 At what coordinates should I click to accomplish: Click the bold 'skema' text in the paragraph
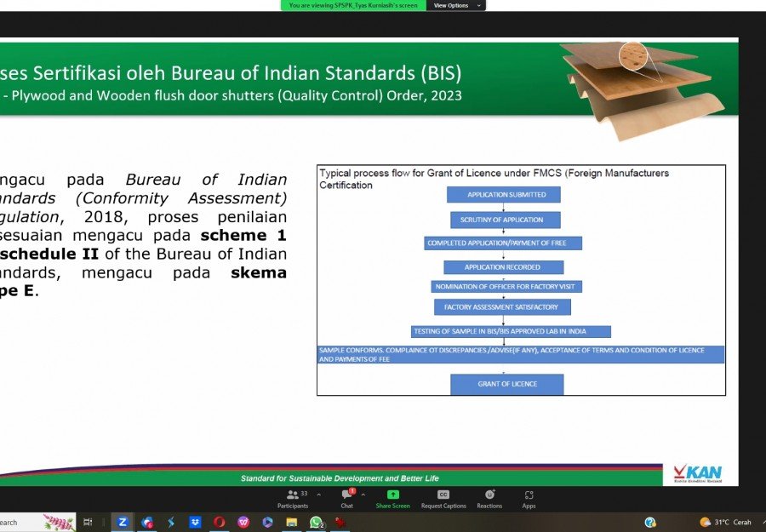pyautogui.click(x=259, y=272)
